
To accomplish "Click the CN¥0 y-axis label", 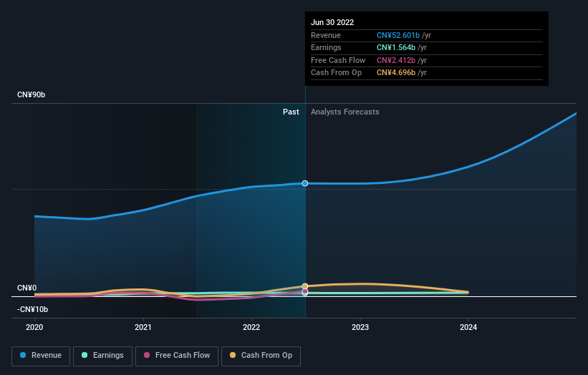I will (x=27, y=288).
